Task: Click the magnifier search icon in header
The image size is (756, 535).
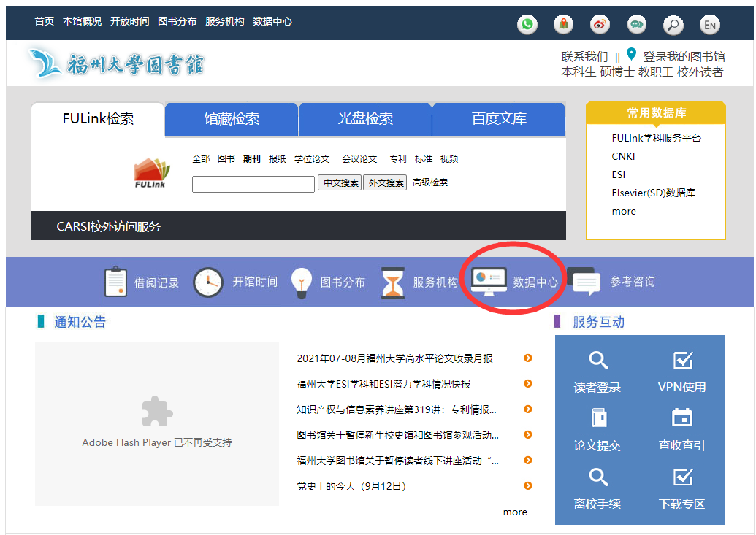Action: pos(673,24)
